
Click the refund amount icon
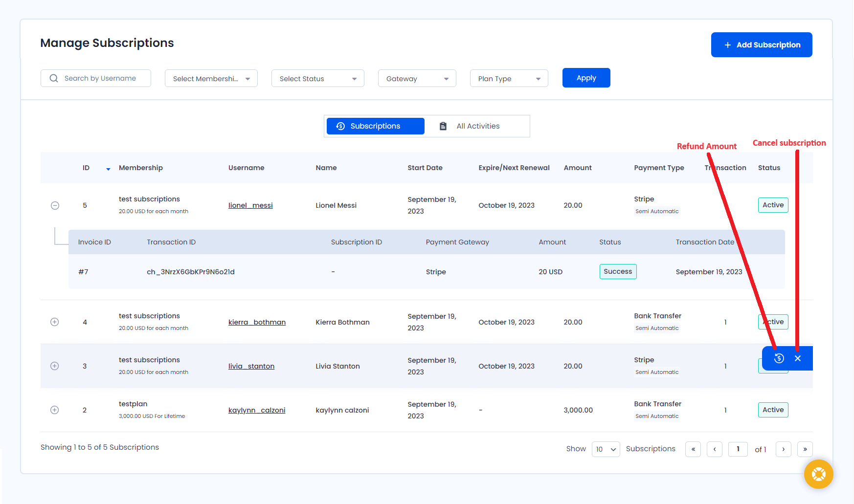pyautogui.click(x=779, y=358)
